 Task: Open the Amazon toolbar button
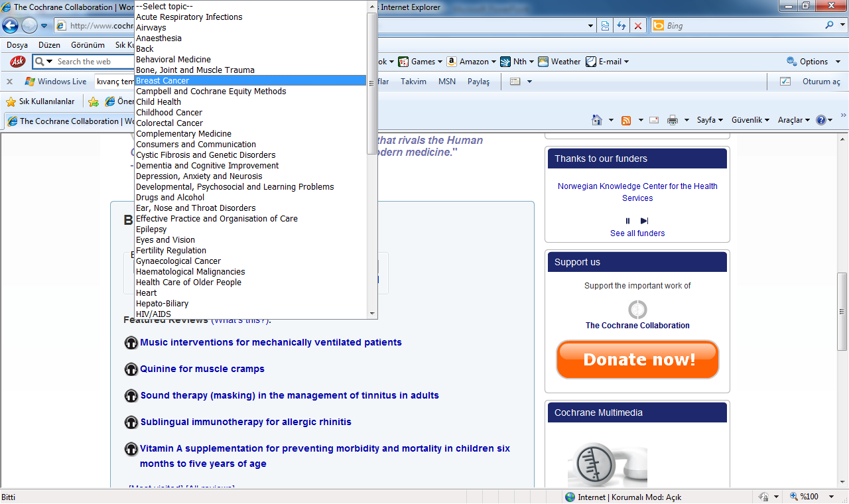click(472, 62)
